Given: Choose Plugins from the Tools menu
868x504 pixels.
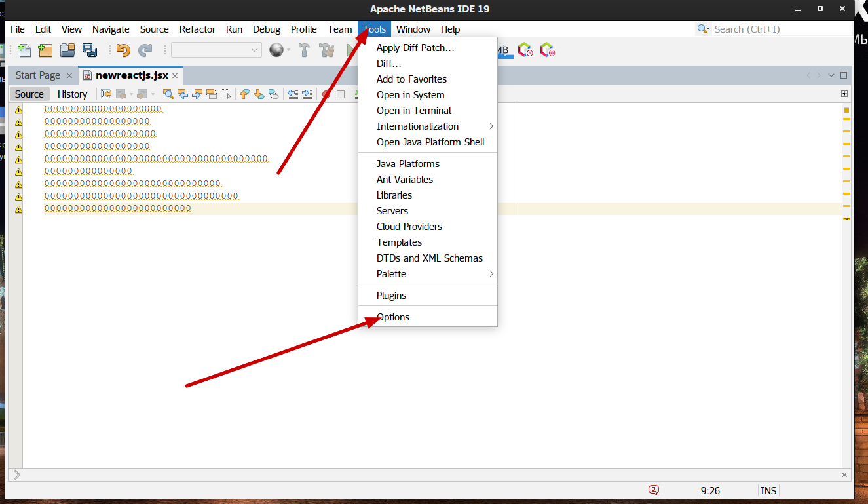Looking at the screenshot, I should tap(428, 296).
